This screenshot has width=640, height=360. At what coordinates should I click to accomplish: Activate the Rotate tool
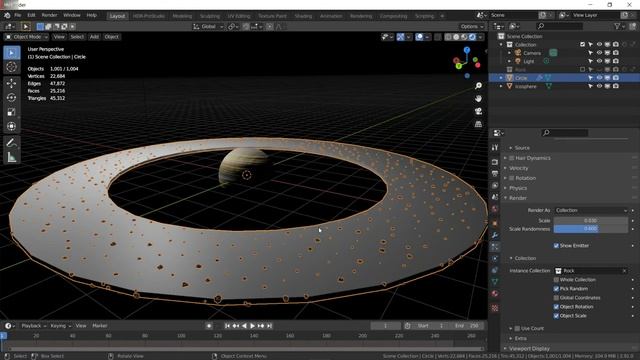pyautogui.click(x=11, y=98)
